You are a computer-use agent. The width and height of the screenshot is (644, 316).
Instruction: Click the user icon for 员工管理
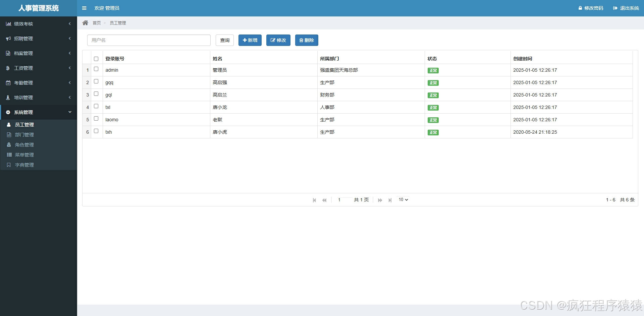tap(9, 125)
